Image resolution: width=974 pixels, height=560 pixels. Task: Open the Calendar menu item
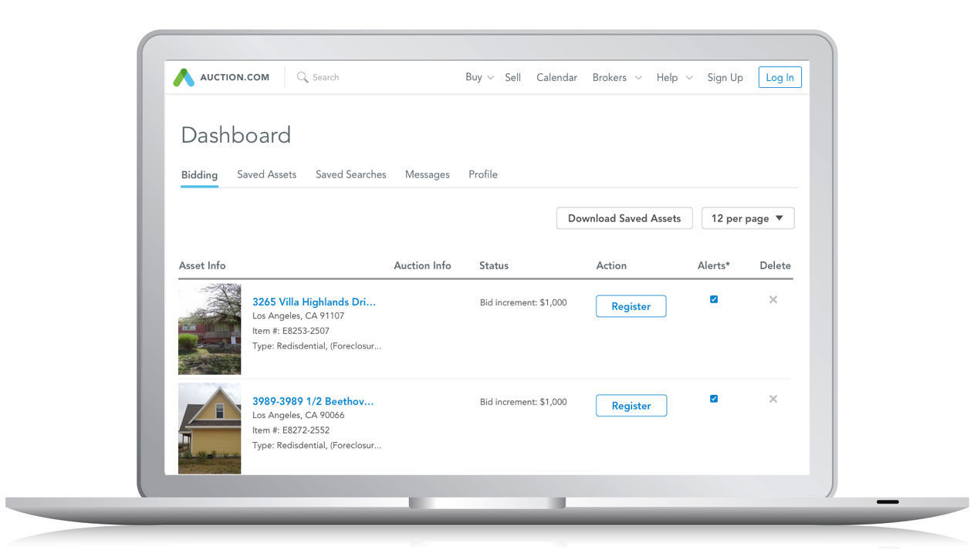556,77
